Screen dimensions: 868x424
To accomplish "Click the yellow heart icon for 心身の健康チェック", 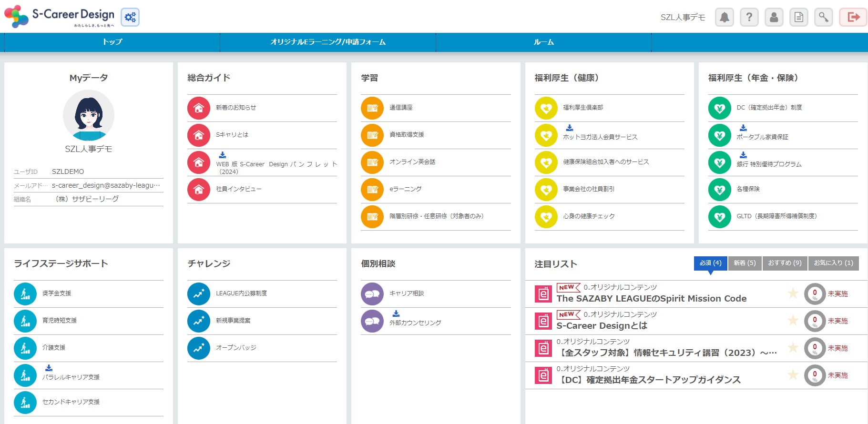I will tap(546, 217).
